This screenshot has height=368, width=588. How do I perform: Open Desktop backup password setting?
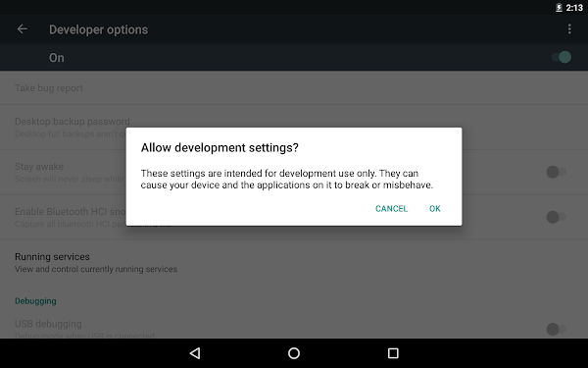294,127
